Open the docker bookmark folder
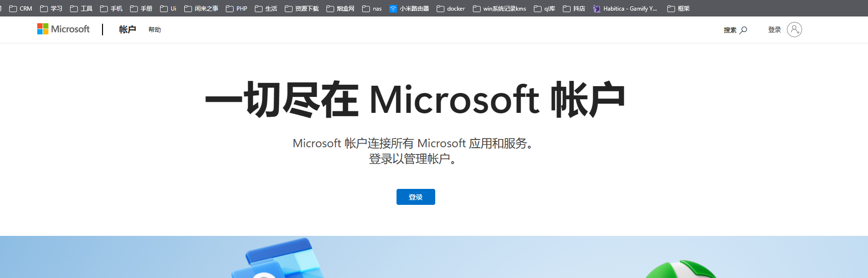The image size is (868, 278). (x=451, y=8)
